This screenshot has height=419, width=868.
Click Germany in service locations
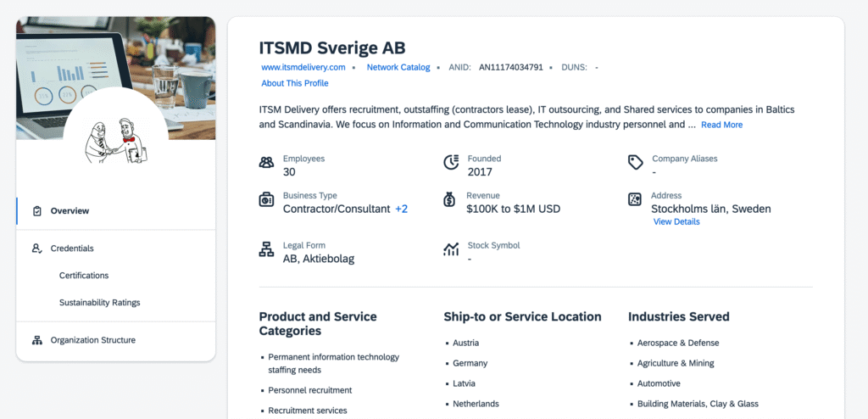coord(470,364)
